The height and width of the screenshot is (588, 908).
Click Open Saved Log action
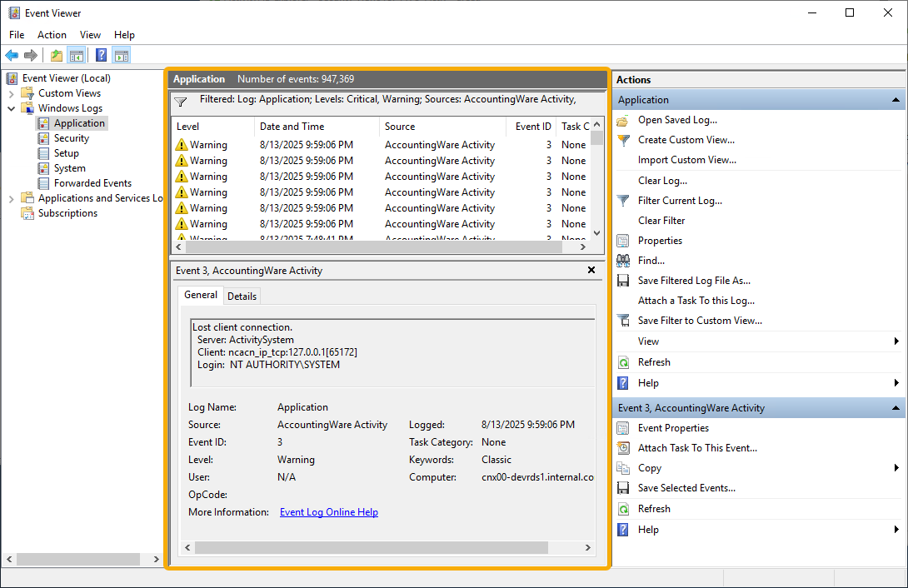pos(677,120)
